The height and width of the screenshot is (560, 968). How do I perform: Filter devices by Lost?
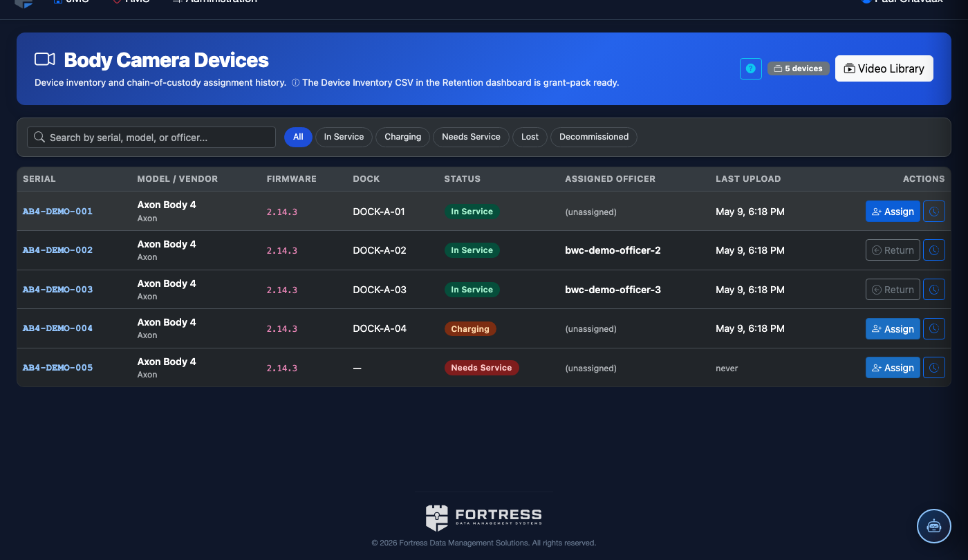tap(530, 137)
